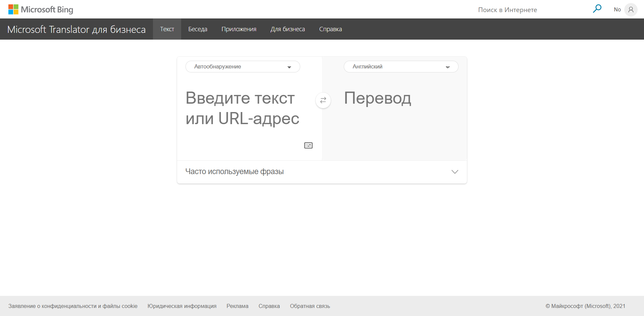Click the Введите текст или URL-адрес input area
Image resolution: width=644 pixels, height=316 pixels.
243,108
